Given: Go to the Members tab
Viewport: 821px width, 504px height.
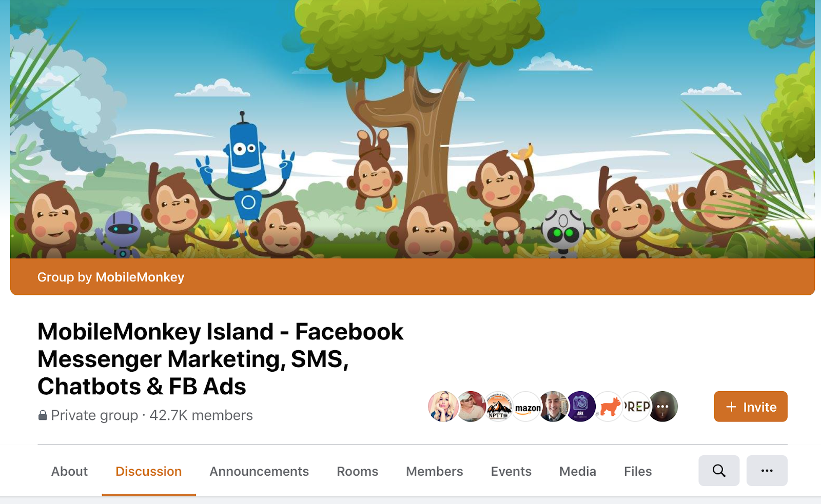Looking at the screenshot, I should pyautogui.click(x=435, y=471).
